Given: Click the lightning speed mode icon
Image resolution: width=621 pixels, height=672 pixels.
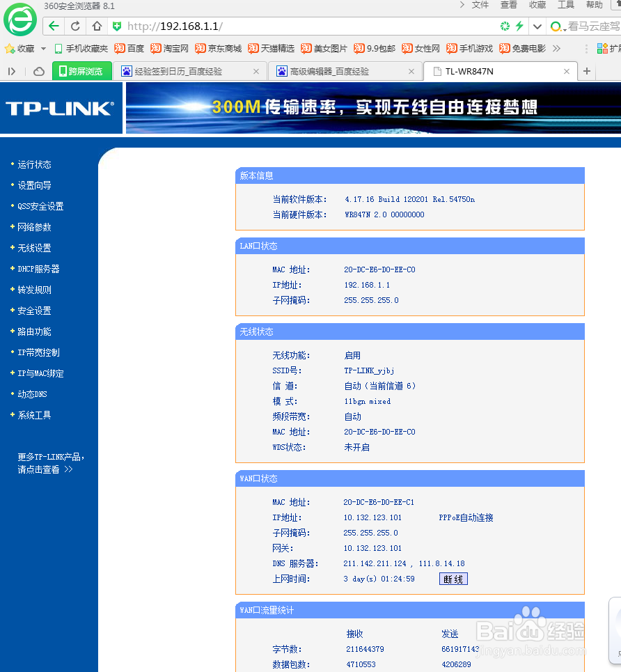Looking at the screenshot, I should coord(519,26).
